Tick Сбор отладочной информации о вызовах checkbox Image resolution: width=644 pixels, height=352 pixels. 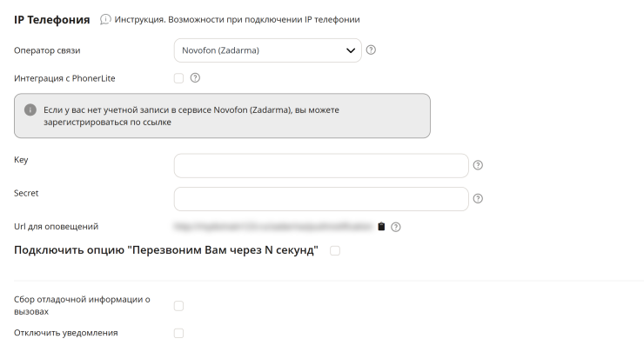click(x=178, y=306)
